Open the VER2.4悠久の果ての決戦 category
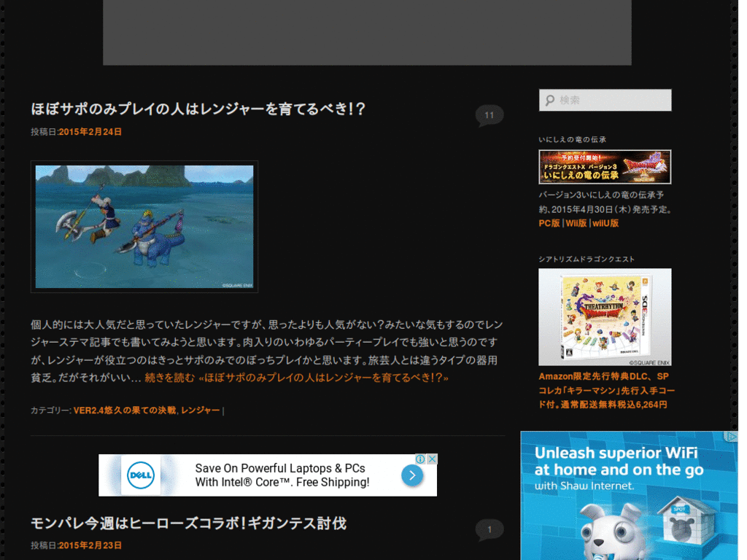Image resolution: width=747 pixels, height=560 pixels. pos(125,411)
